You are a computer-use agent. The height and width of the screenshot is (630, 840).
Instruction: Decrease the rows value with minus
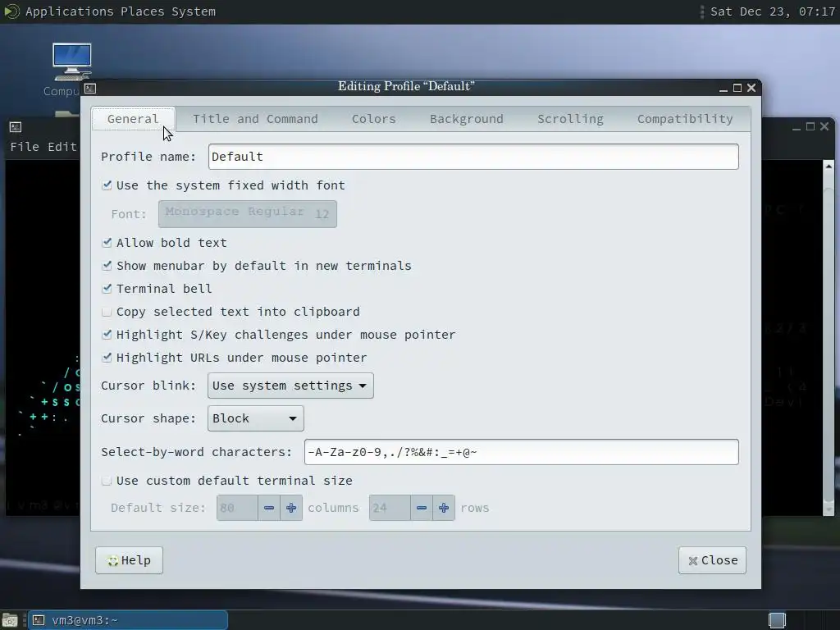(422, 508)
